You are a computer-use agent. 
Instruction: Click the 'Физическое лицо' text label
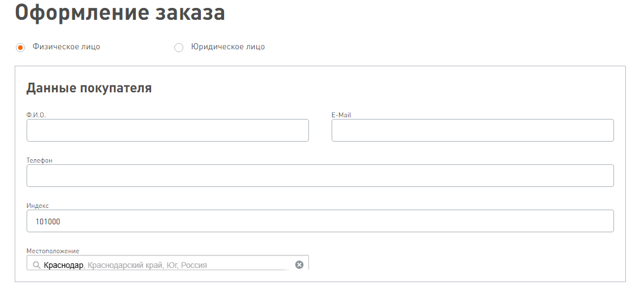[x=66, y=47]
